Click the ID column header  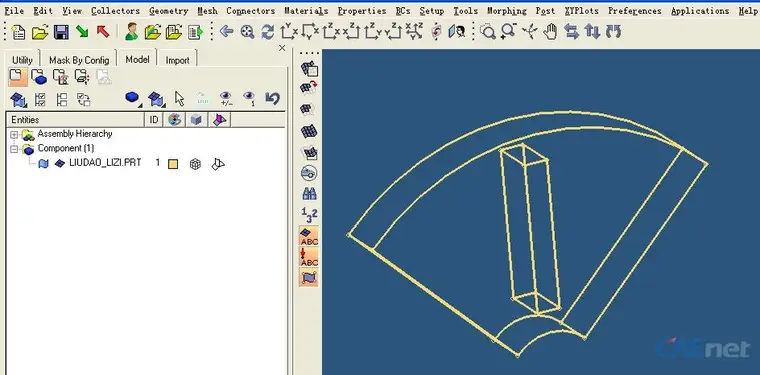pyautogui.click(x=154, y=120)
